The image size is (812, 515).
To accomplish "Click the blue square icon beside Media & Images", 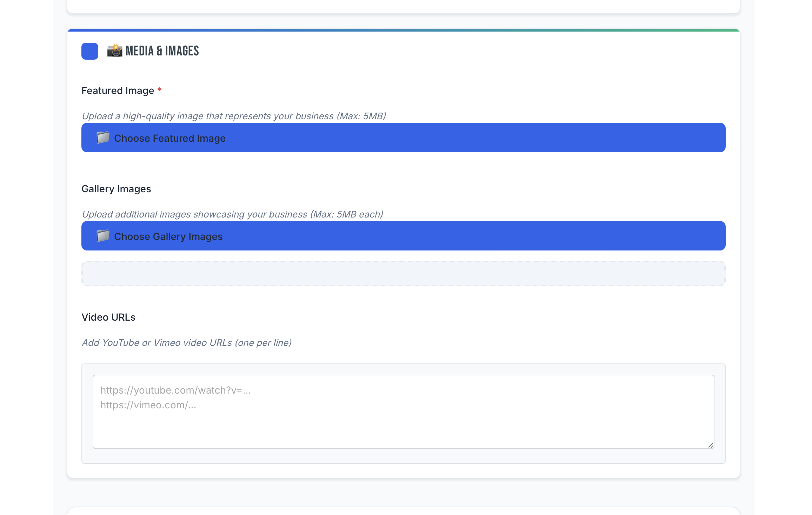I will [x=90, y=51].
